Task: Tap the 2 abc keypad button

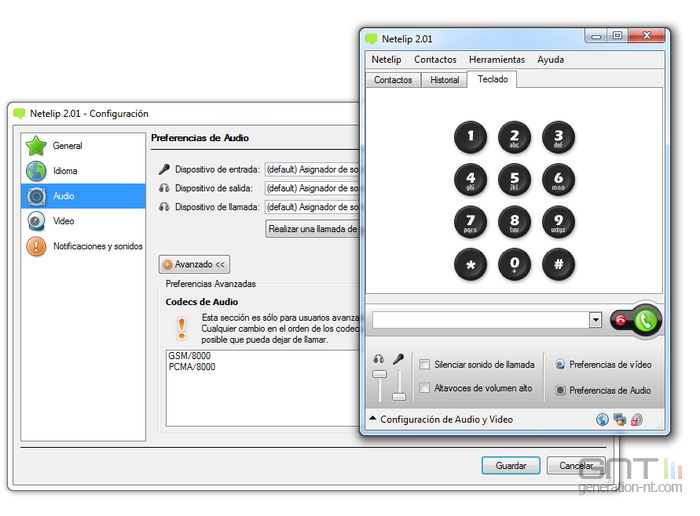Action: tap(514, 137)
